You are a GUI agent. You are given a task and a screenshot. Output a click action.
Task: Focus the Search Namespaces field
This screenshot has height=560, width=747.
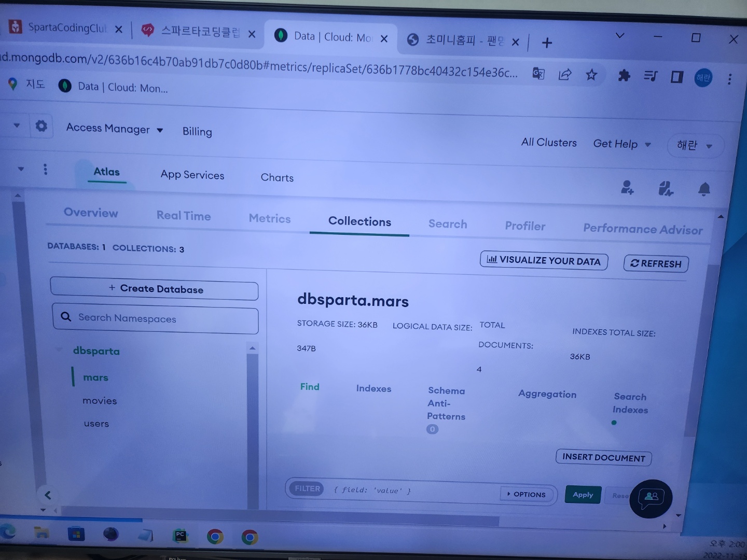[x=155, y=319]
